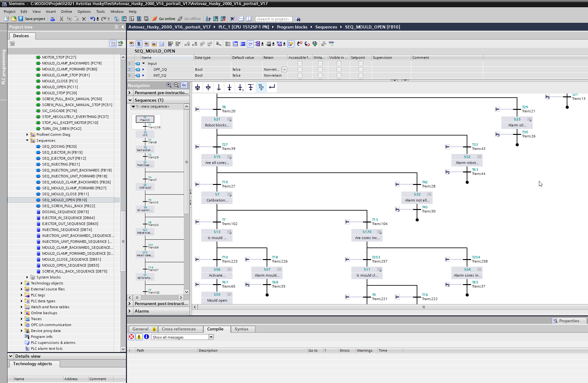Click the Save project icon

pos(21,19)
